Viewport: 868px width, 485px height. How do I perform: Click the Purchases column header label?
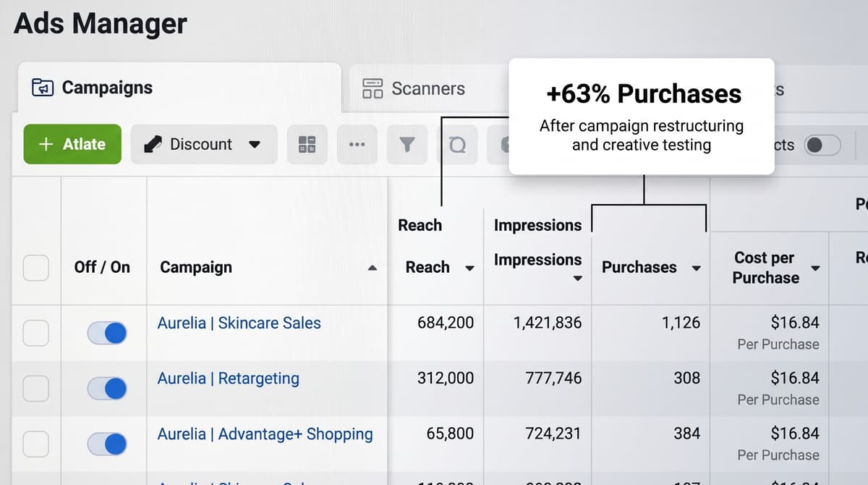[639, 267]
